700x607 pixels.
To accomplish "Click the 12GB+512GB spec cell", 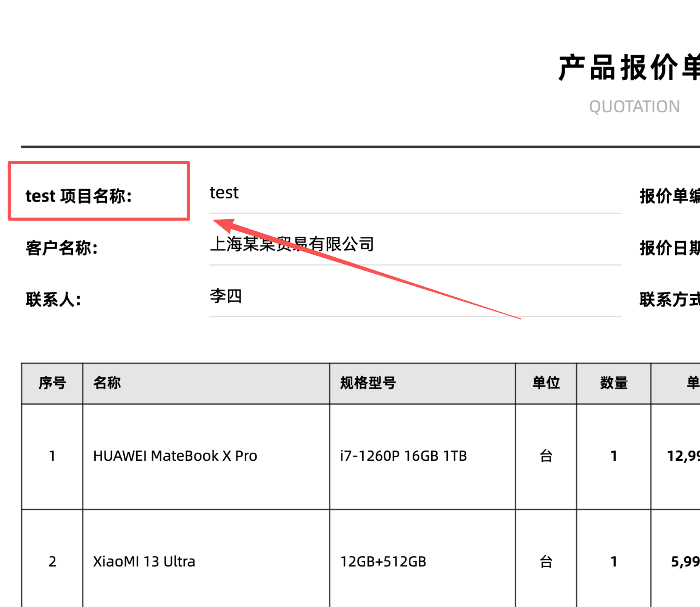I will pyautogui.click(x=382, y=562).
